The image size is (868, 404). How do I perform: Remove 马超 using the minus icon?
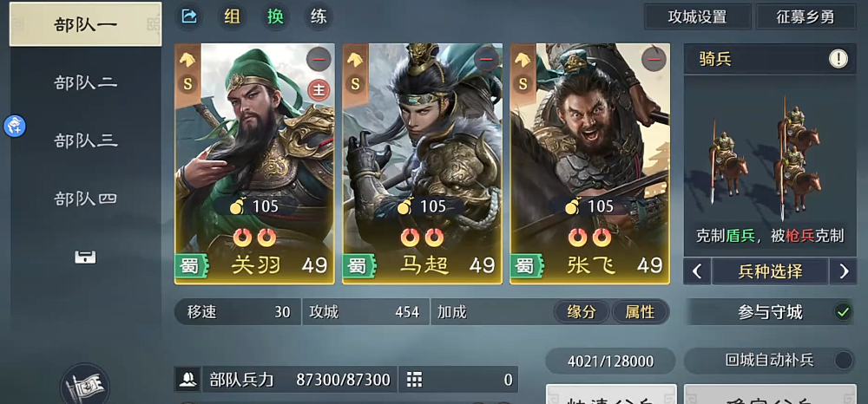coord(487,59)
